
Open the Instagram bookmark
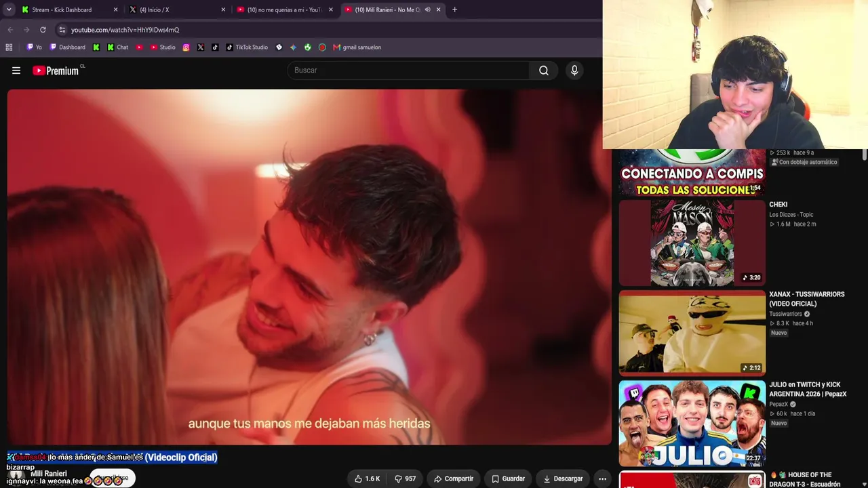coord(186,47)
